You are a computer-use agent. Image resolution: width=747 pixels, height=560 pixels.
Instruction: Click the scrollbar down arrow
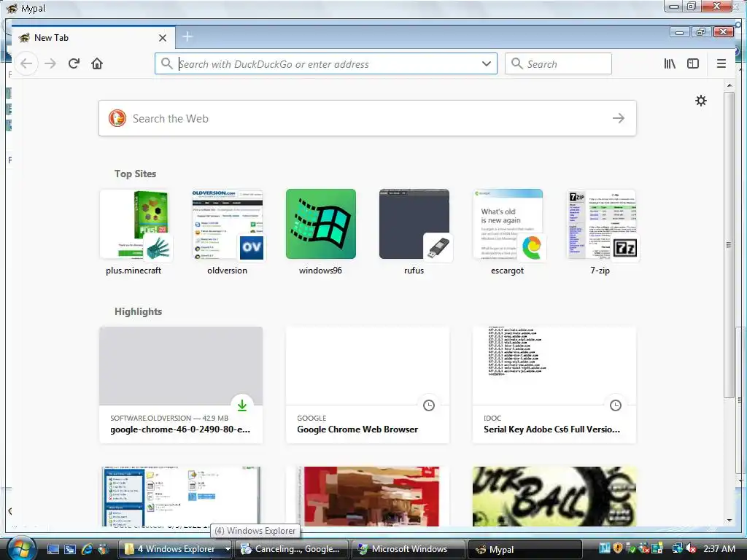(729, 521)
